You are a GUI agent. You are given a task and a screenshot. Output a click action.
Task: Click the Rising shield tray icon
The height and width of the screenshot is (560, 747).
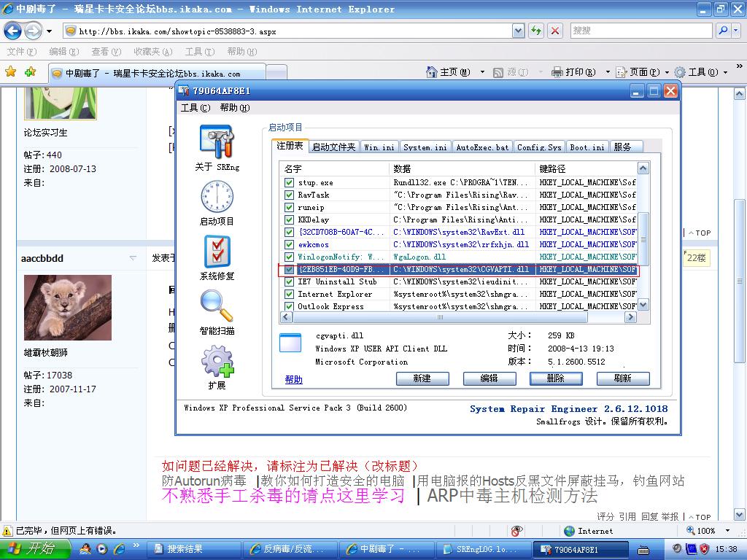pos(705,549)
